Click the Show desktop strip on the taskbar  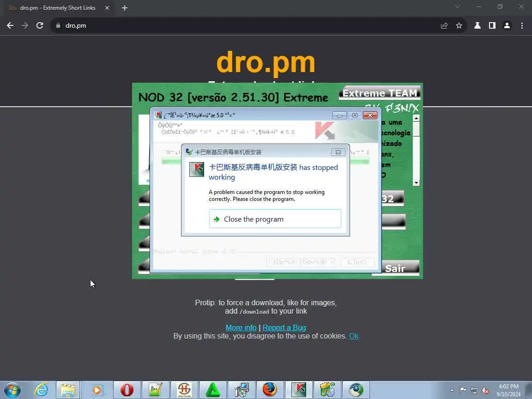(529, 390)
